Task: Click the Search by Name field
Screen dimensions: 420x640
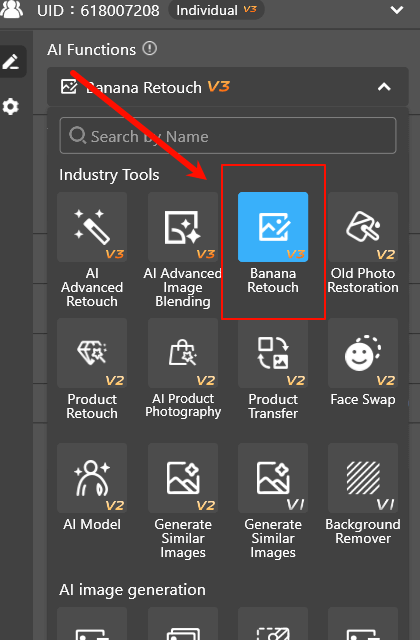Action: [x=228, y=136]
